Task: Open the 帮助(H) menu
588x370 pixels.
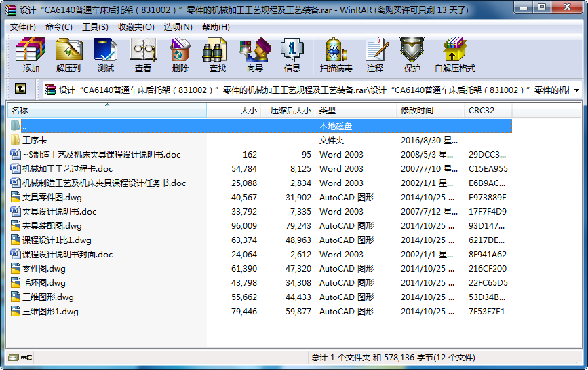Action: [x=216, y=27]
